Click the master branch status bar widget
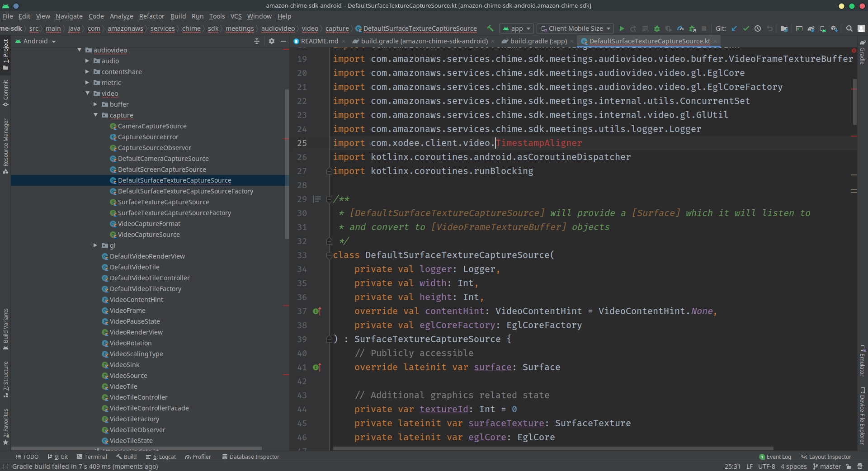 [827, 466]
